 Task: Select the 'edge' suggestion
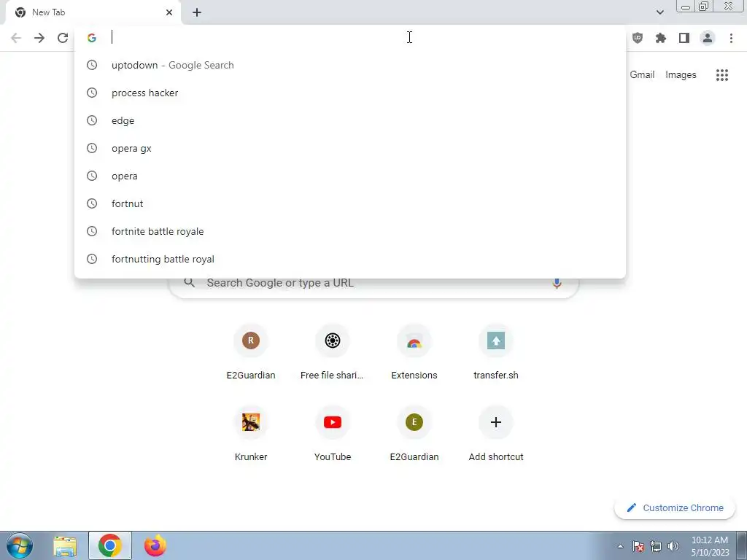point(350,120)
